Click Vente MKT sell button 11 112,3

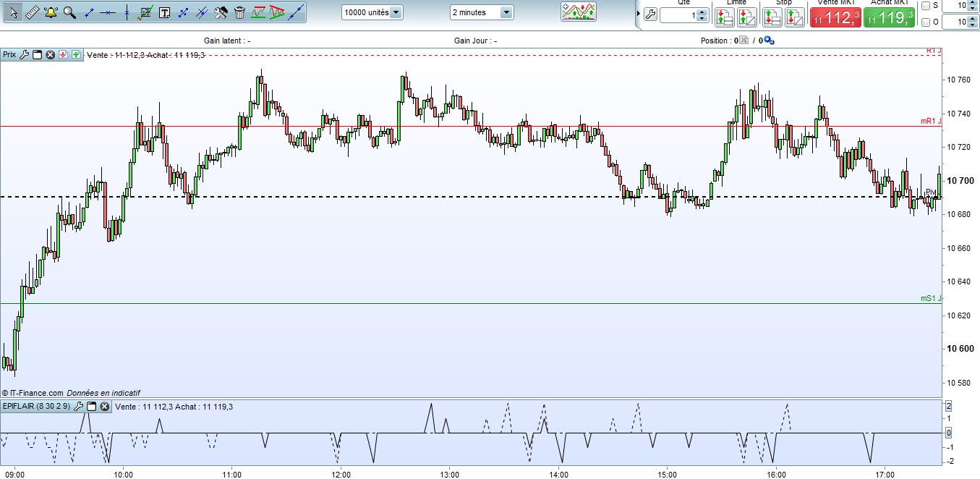pos(835,17)
